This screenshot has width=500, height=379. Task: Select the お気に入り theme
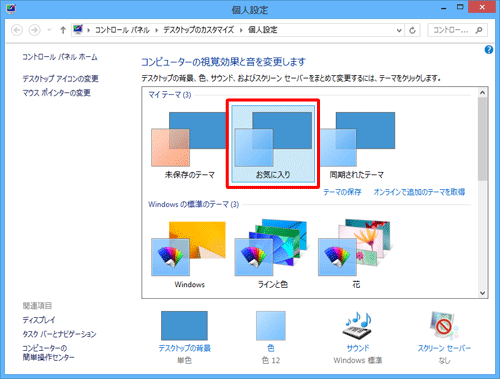click(273, 144)
